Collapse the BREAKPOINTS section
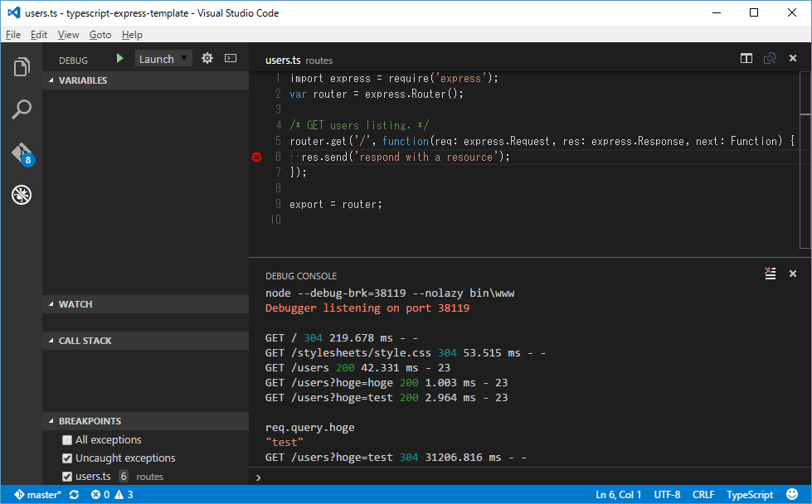 [x=145, y=421]
